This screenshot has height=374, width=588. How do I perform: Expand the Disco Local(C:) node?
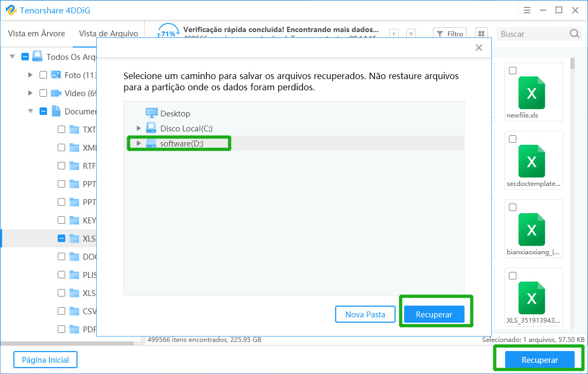[x=139, y=128]
